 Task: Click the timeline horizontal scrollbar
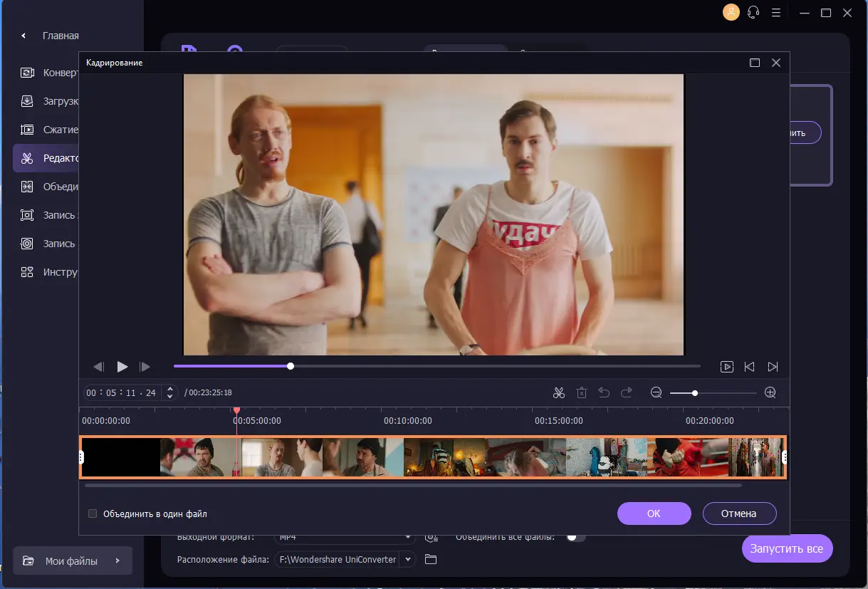pyautogui.click(x=413, y=486)
